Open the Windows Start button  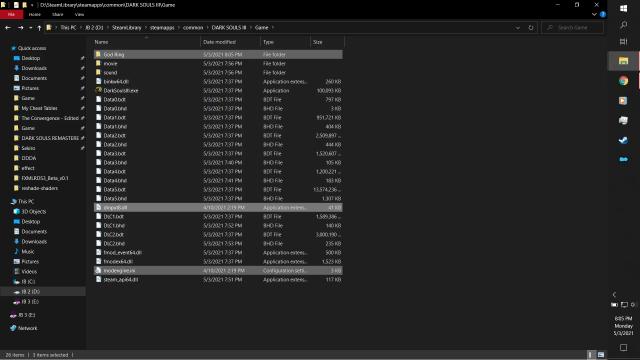(623, 8)
